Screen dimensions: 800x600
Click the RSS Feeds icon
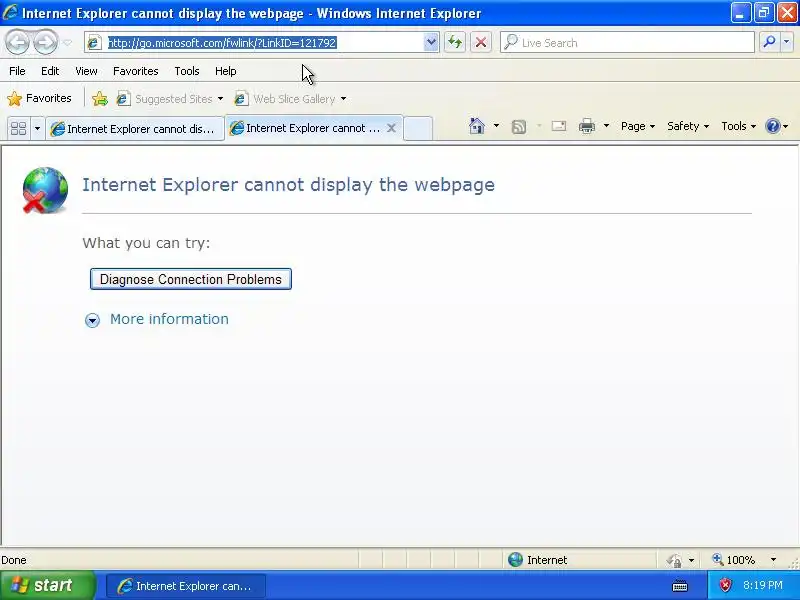click(x=518, y=126)
